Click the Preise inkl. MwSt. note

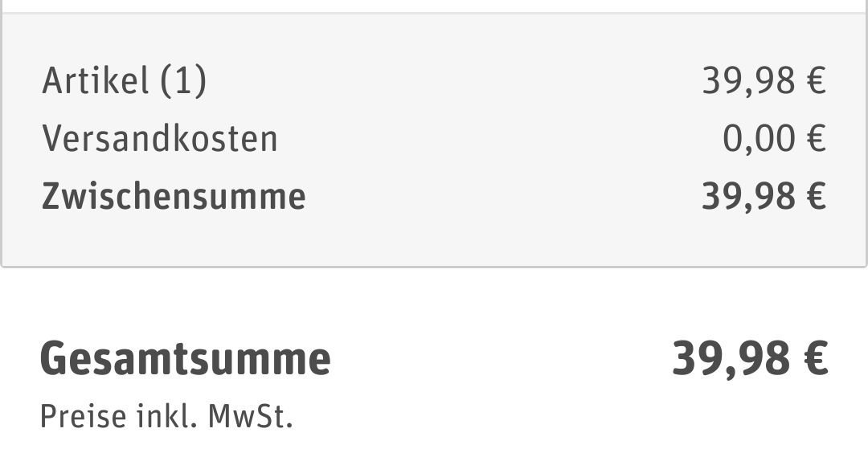pyautogui.click(x=166, y=417)
